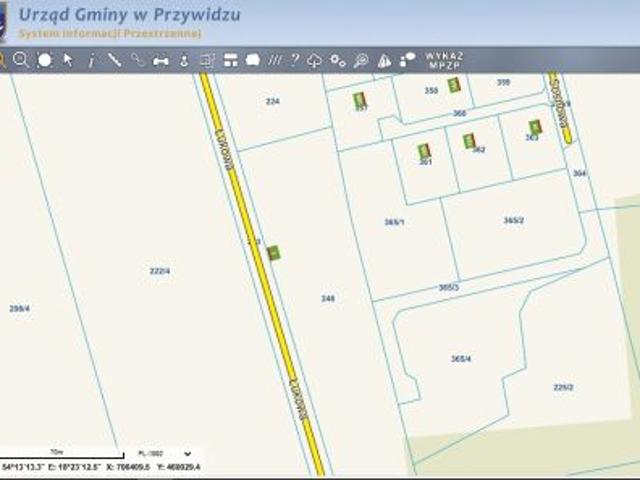This screenshot has width=640, height=480.
Task: Click the person speech bubble feedback icon
Action: (x=407, y=60)
